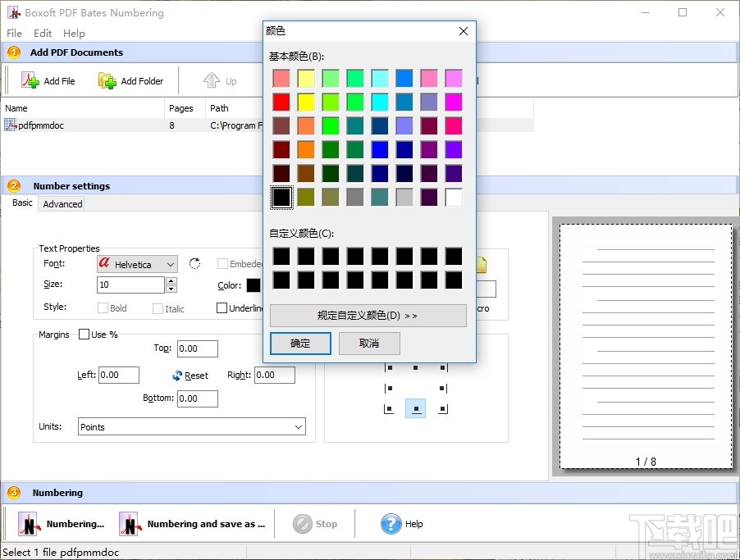
Task: Click the 确定 button to confirm color
Action: tap(300, 344)
